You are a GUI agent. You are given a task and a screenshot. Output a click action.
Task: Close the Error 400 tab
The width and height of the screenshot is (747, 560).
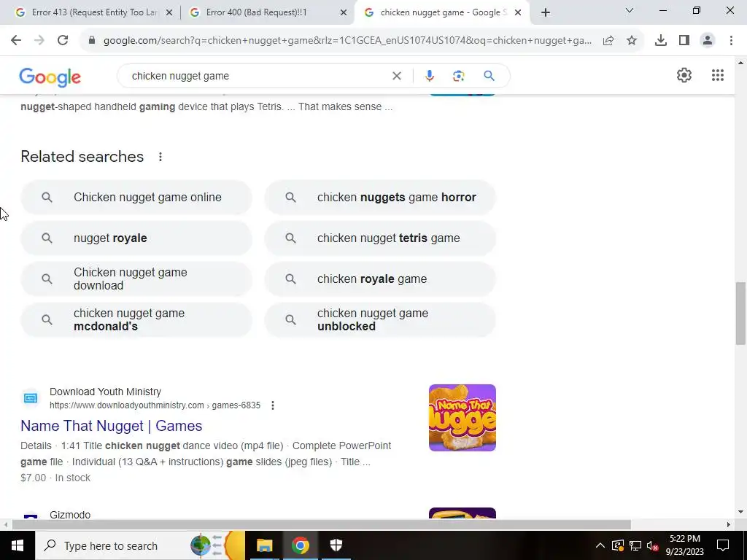(344, 13)
